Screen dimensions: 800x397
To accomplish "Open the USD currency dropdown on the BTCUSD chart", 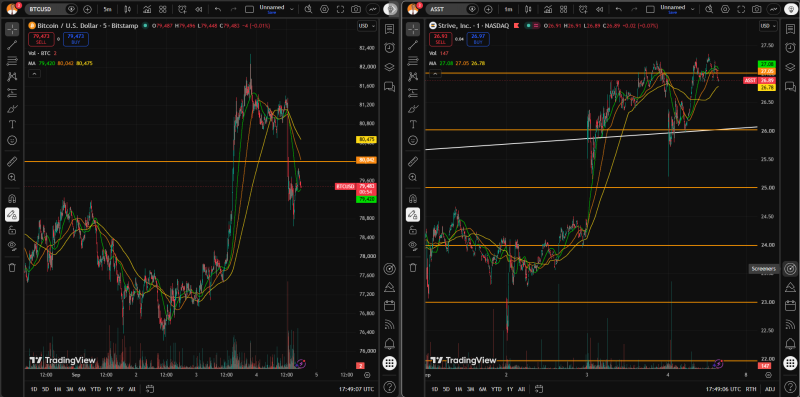I will (366, 26).
